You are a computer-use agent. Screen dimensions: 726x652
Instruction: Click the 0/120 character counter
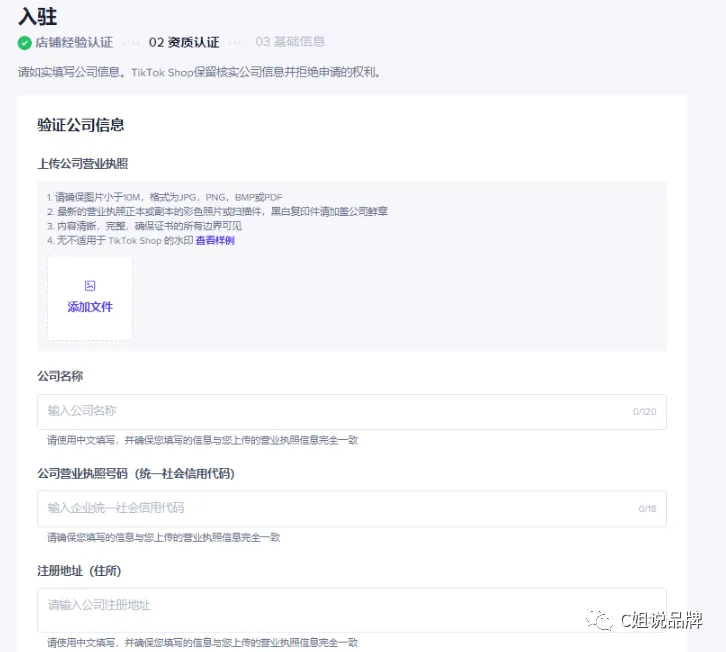tap(645, 412)
